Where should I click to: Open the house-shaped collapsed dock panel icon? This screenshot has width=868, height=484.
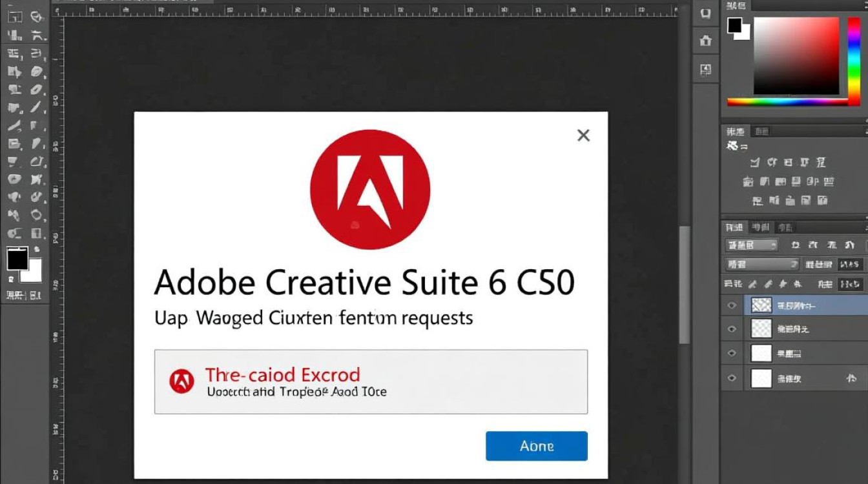pos(705,41)
